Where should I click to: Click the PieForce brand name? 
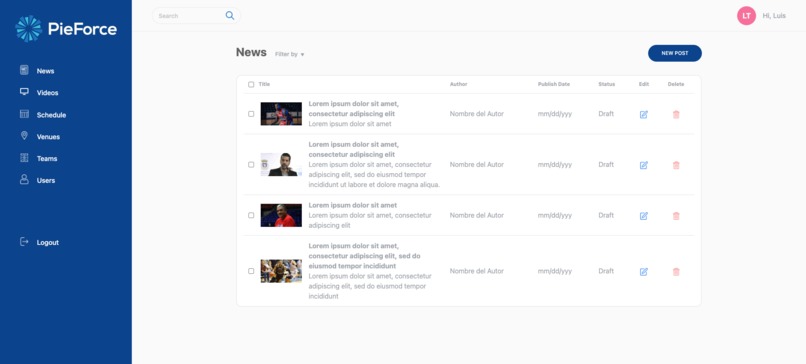pos(82,29)
